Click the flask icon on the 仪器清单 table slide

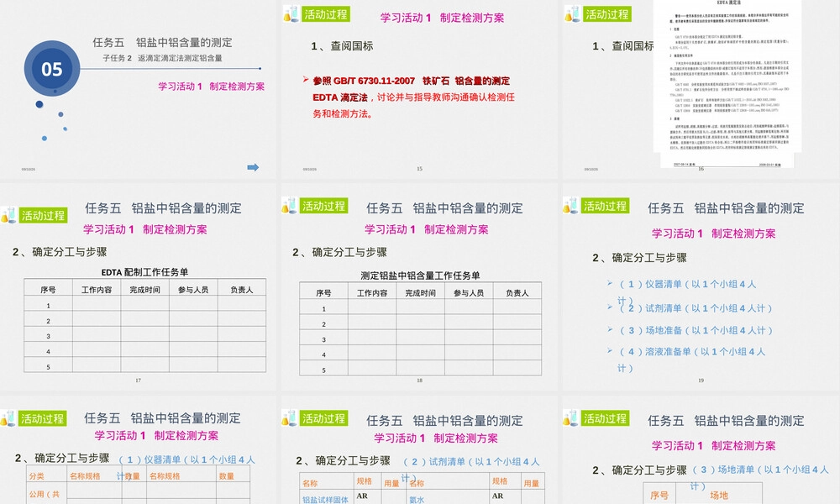pyautogui.click(x=8, y=417)
